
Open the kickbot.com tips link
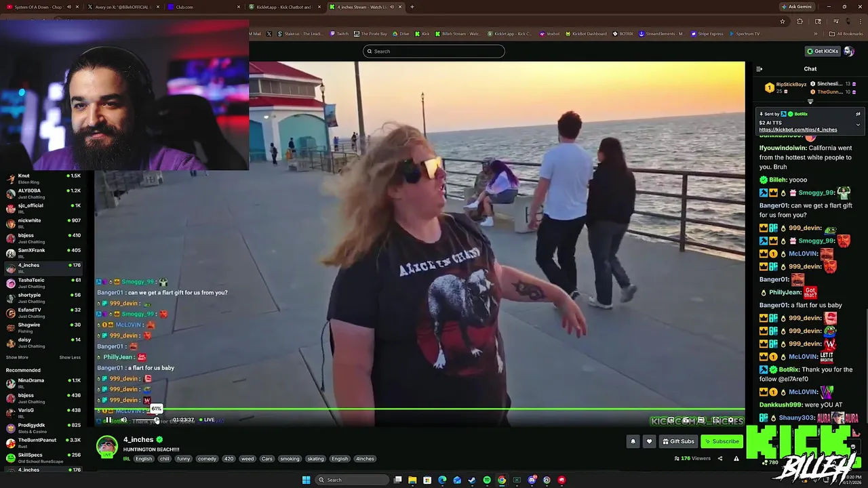797,129
